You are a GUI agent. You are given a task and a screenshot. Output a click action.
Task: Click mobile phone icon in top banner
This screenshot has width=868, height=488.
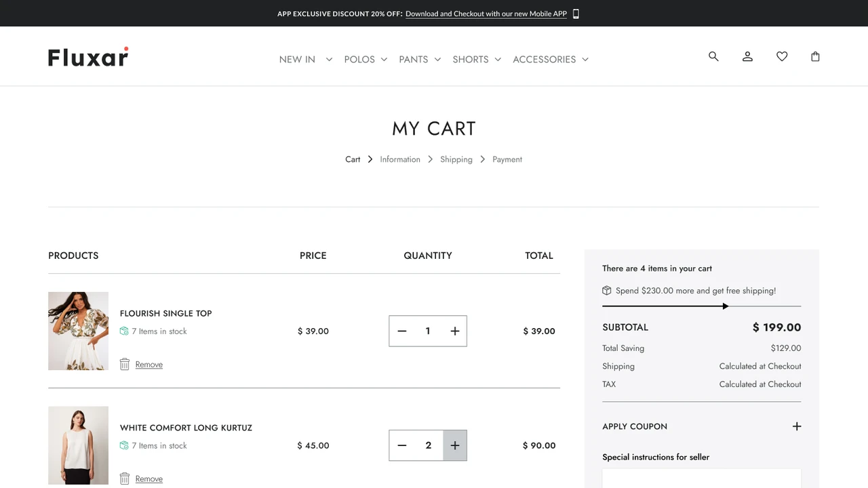[x=576, y=14]
